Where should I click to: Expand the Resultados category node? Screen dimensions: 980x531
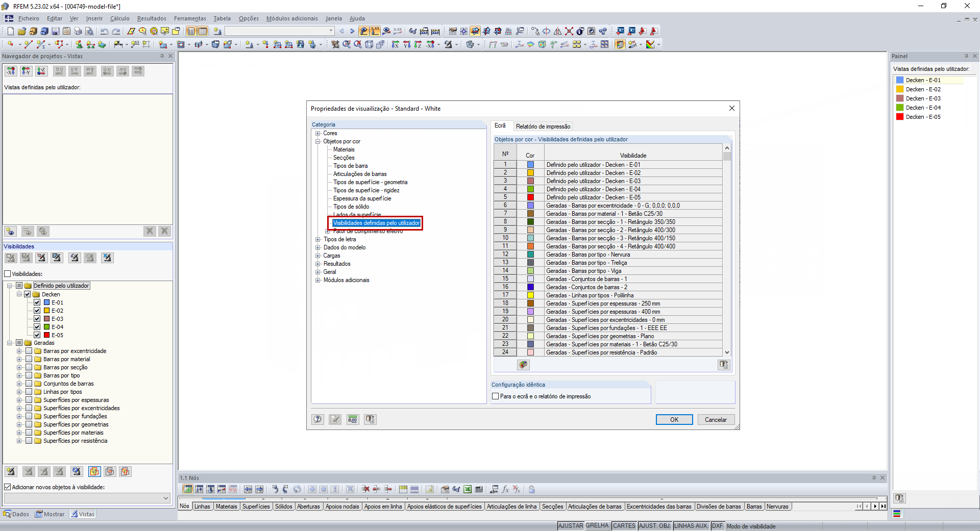pos(317,264)
